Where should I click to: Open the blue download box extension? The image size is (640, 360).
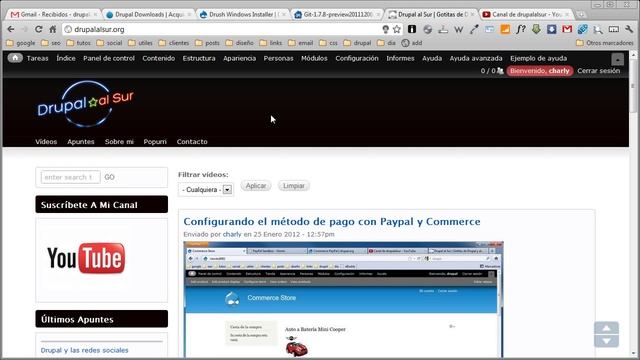(551, 29)
